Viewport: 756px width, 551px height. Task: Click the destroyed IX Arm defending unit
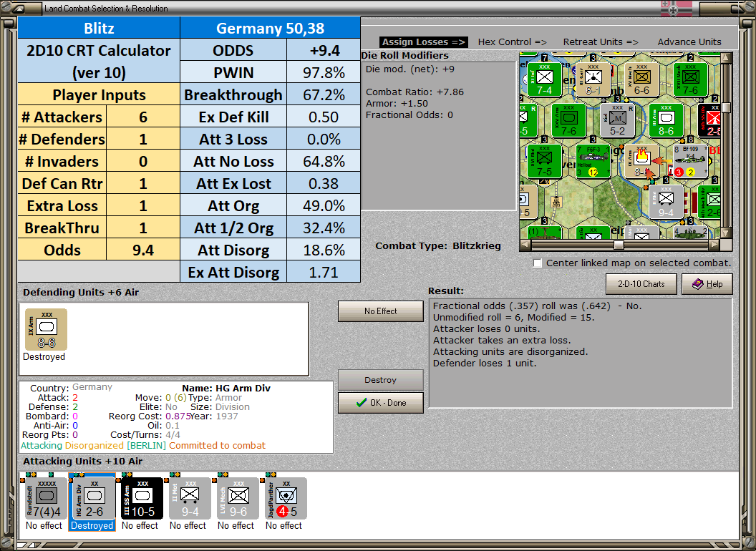tap(47, 330)
